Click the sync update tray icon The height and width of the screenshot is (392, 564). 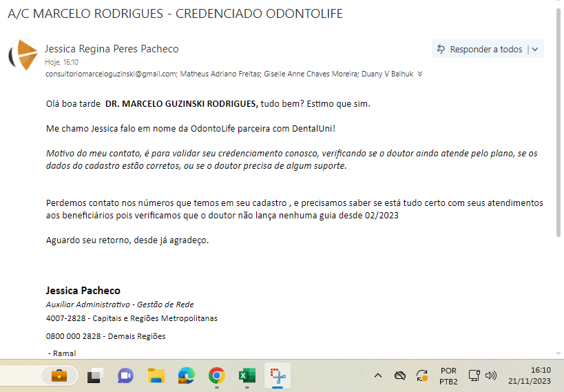click(x=422, y=375)
